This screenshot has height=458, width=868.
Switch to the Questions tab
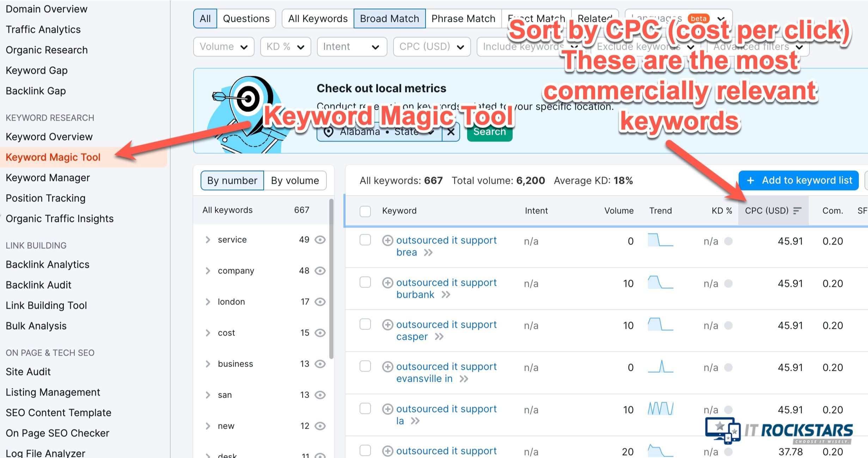[246, 19]
